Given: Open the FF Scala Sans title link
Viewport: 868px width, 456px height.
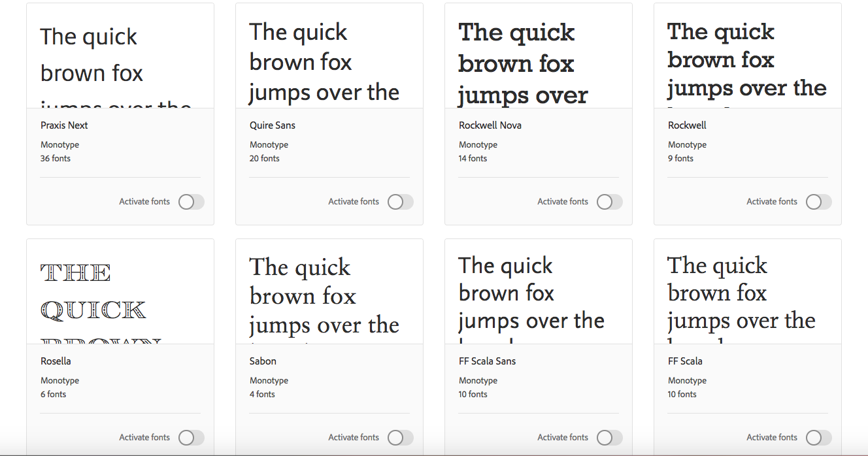Looking at the screenshot, I should point(487,361).
